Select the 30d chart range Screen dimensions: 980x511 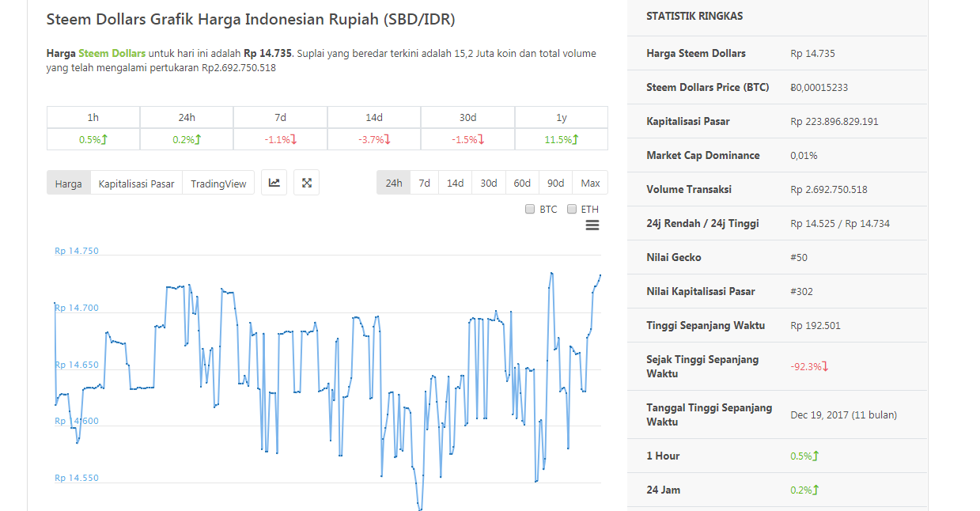click(489, 183)
